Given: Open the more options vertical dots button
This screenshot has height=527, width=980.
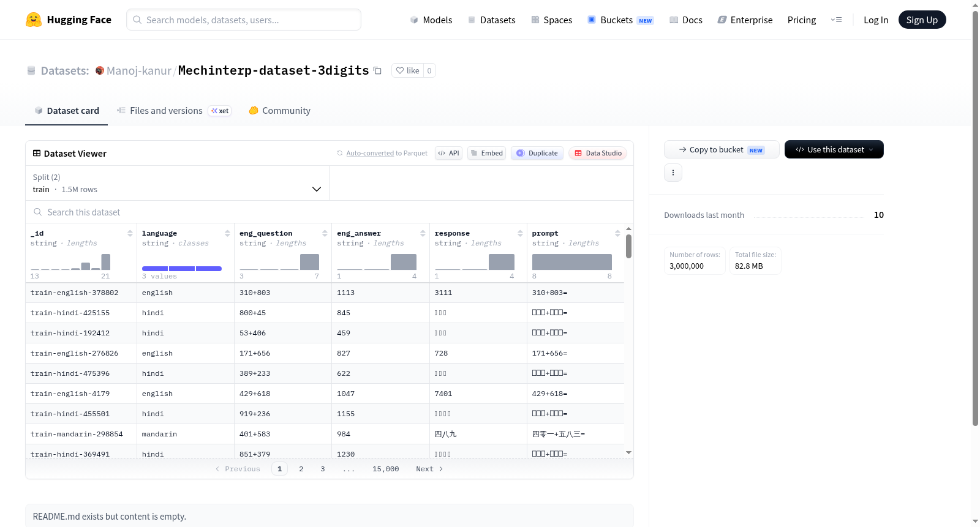Looking at the screenshot, I should click(673, 173).
